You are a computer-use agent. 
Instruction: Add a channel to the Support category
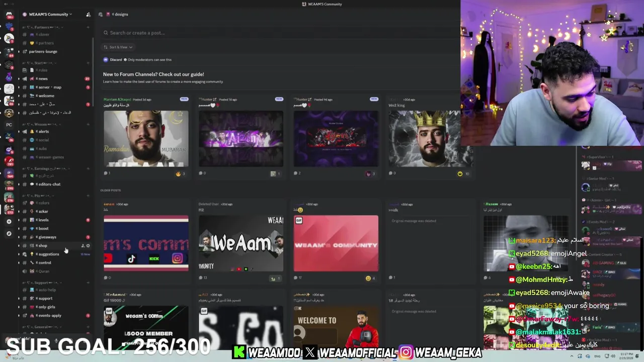[88, 283]
